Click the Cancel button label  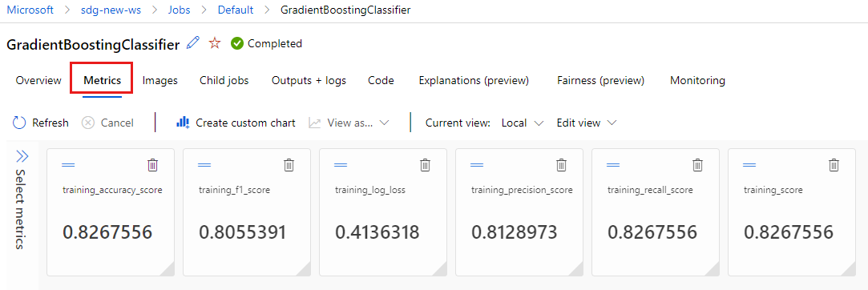117,123
